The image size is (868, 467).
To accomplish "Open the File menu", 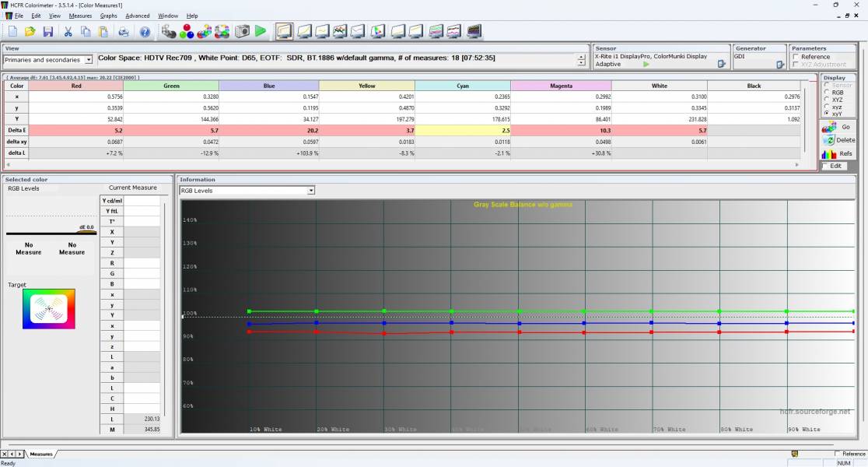I will [x=19, y=16].
